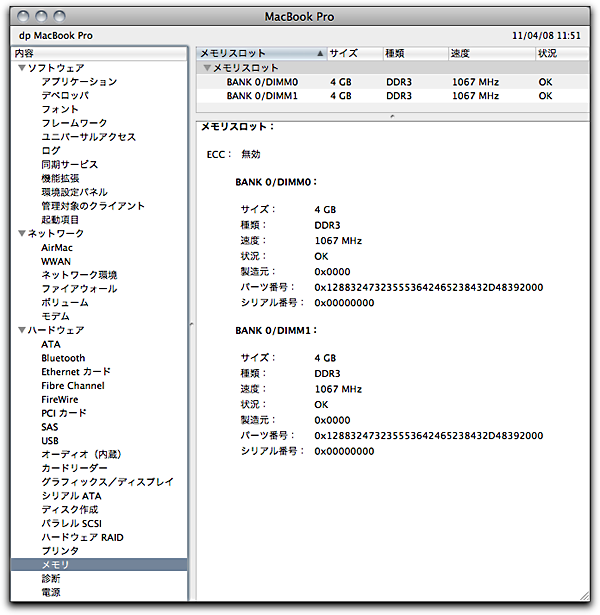The width and height of the screenshot is (600, 615).
Task: Select シリアル ATA in sidebar
Action: tap(71, 496)
